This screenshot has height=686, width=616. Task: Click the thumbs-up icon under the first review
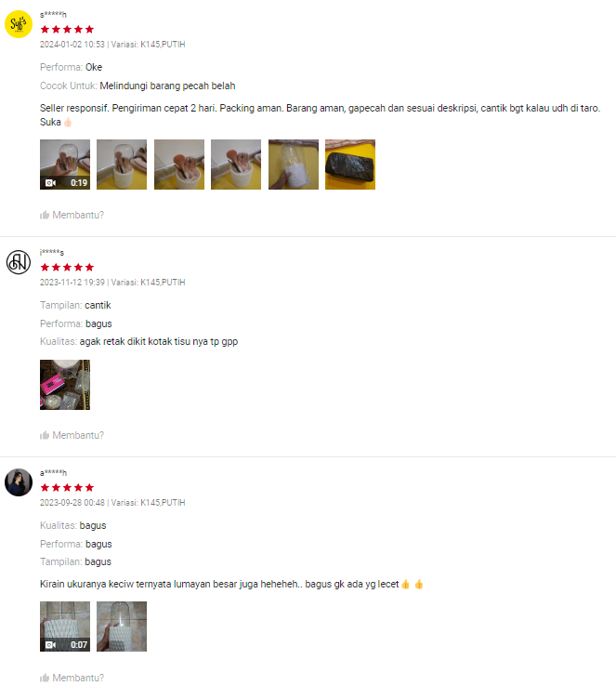pyautogui.click(x=45, y=215)
